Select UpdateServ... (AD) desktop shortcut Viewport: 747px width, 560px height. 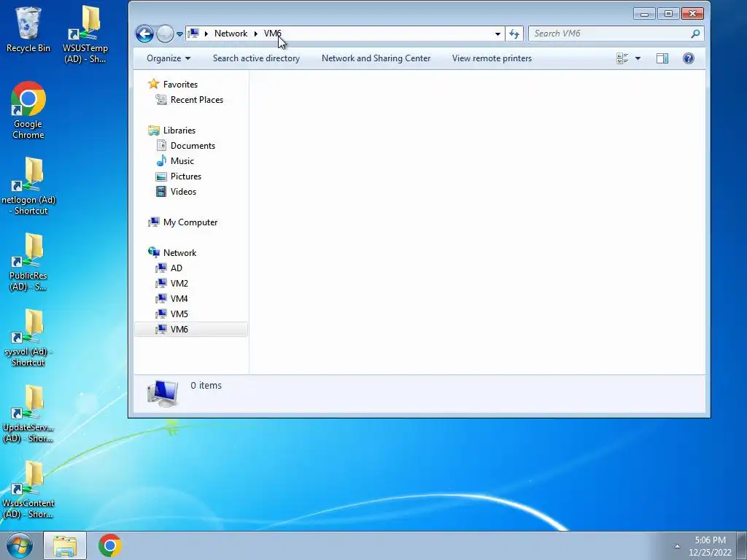28,414
